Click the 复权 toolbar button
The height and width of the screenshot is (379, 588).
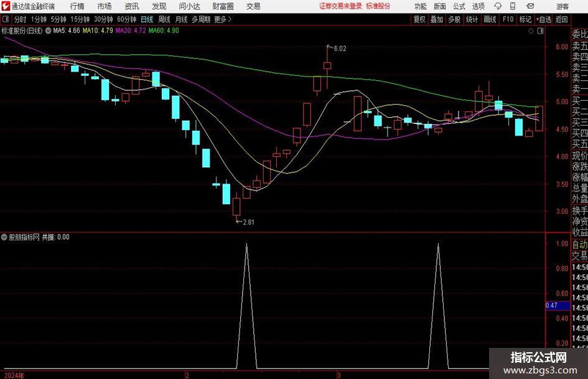point(419,19)
